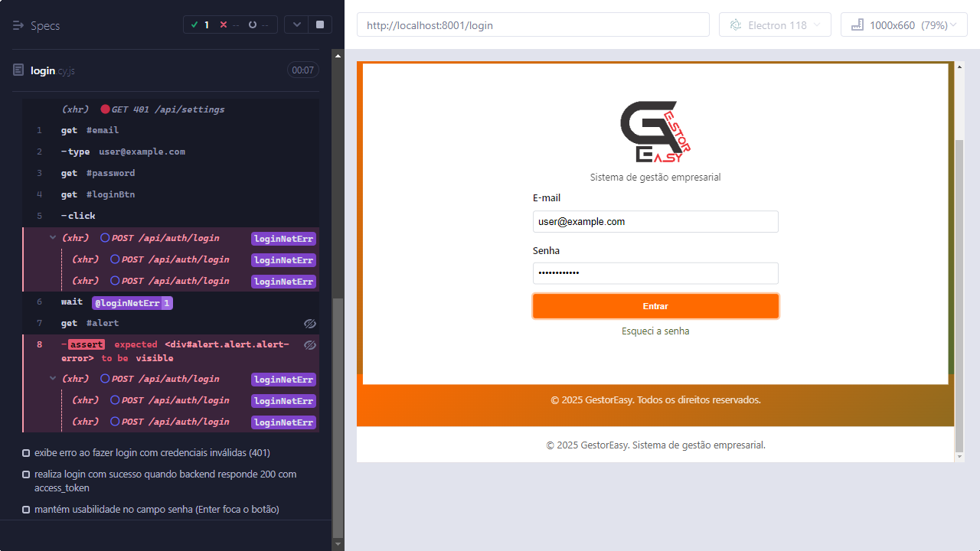
Task: Open the Electron 118 browser dropdown
Action: point(775,25)
